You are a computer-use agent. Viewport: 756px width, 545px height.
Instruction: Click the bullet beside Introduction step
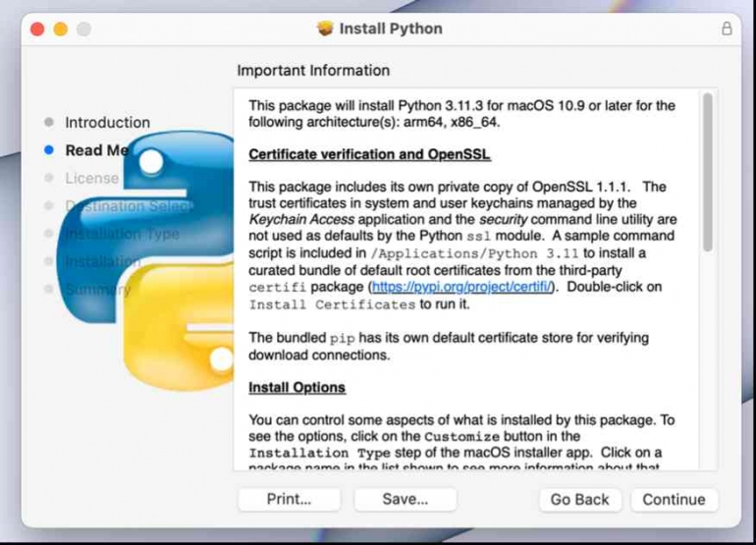coord(49,123)
